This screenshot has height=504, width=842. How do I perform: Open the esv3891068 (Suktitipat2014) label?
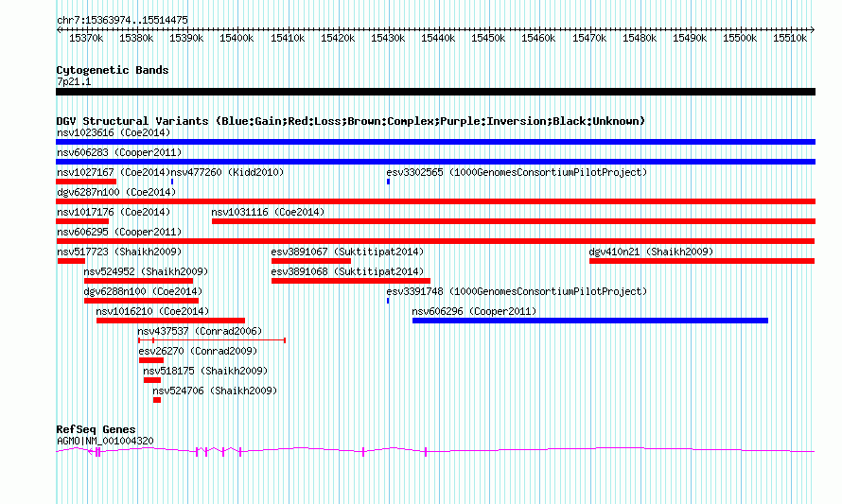347,271
